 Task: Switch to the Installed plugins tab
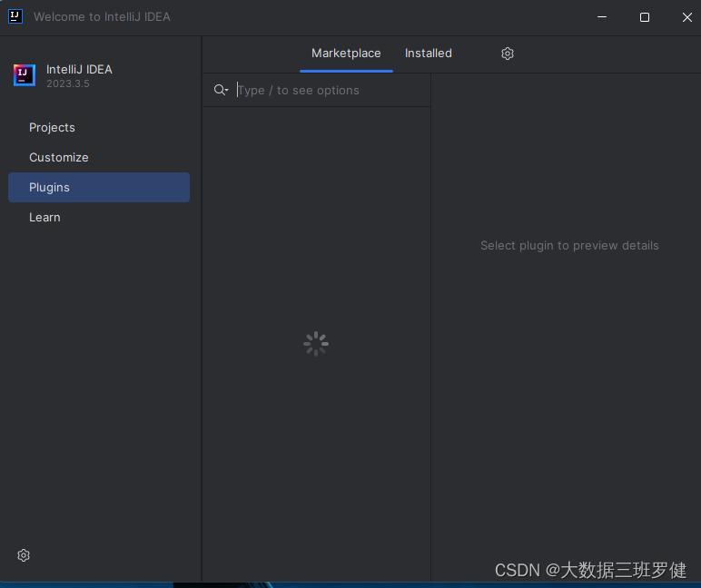tap(428, 54)
